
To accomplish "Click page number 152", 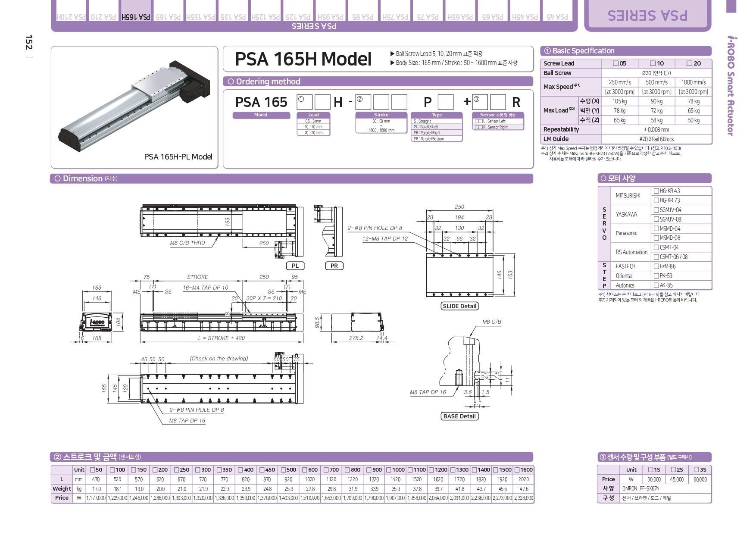I will [28, 42].
